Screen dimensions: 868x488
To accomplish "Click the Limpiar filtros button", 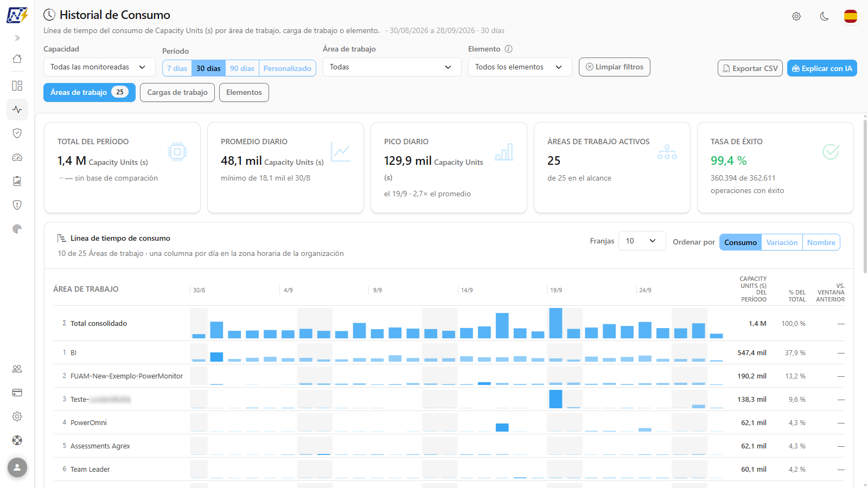I will [614, 67].
